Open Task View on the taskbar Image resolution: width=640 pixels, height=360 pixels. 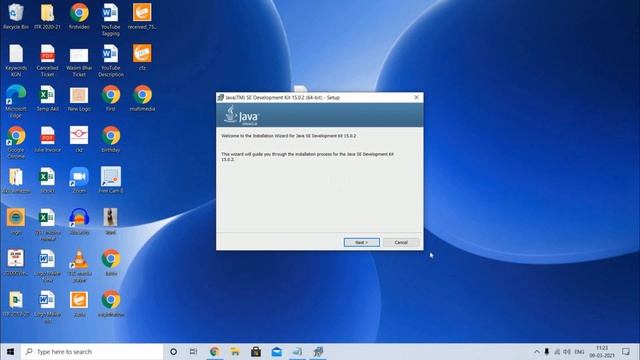click(193, 351)
